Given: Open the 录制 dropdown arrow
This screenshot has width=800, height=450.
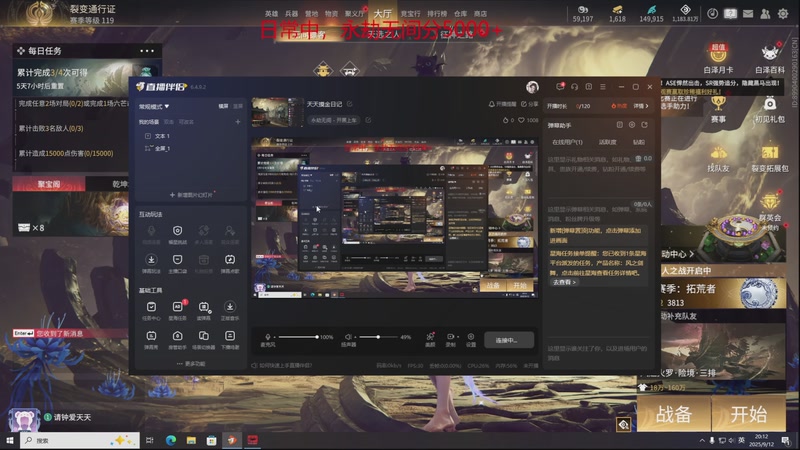Looking at the screenshot, I should coord(458,337).
